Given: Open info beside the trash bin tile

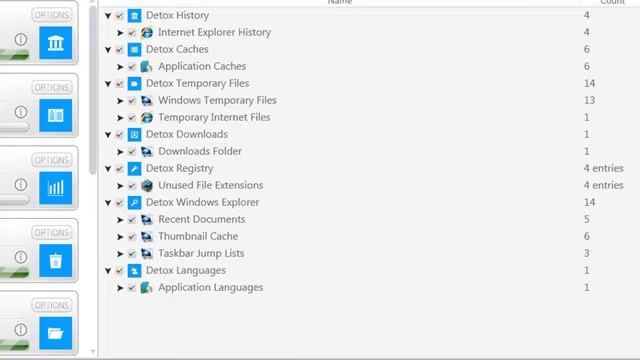Looking at the screenshot, I should click(21, 257).
